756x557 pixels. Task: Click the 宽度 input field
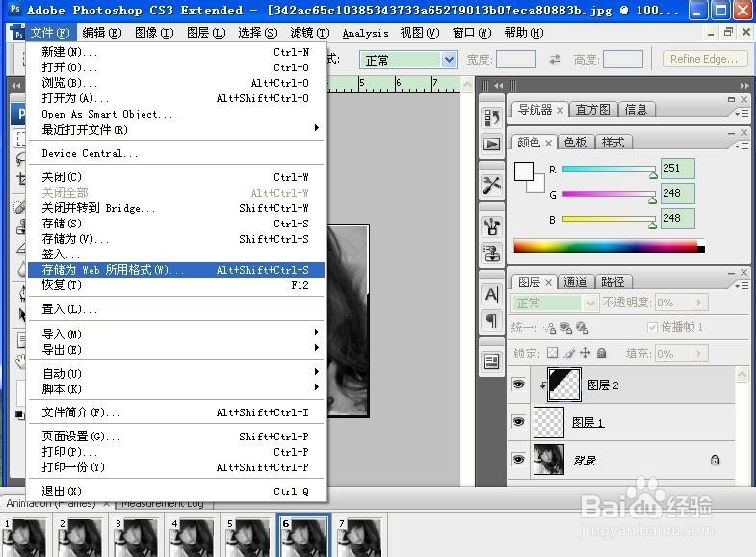[516, 60]
